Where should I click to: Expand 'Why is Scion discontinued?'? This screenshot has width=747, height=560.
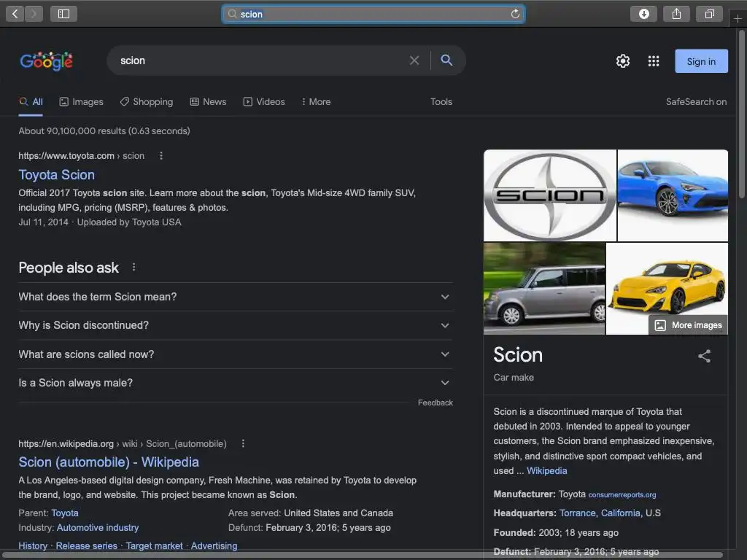236,325
